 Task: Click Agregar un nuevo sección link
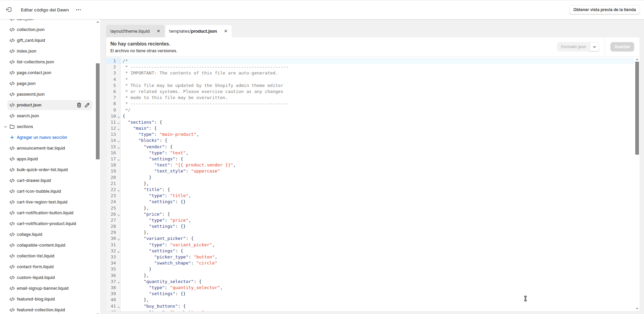42,137
